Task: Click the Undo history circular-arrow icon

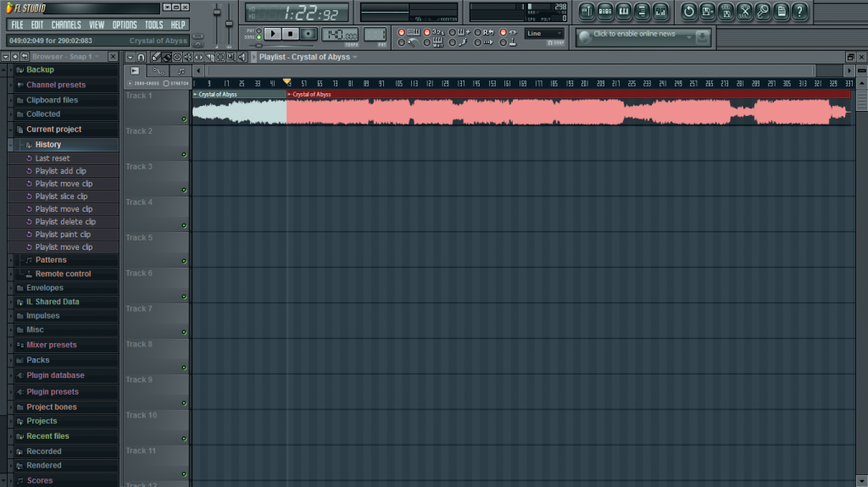Action: click(x=688, y=11)
